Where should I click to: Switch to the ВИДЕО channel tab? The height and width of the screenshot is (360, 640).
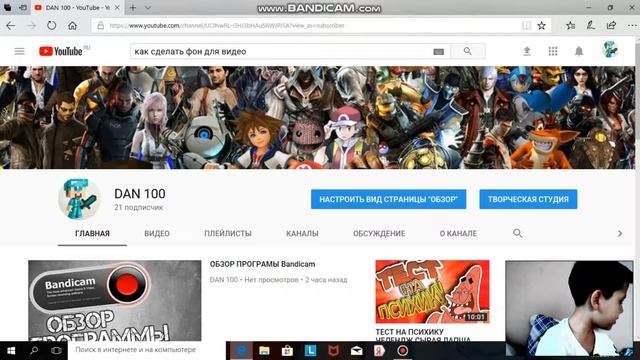[157, 233]
